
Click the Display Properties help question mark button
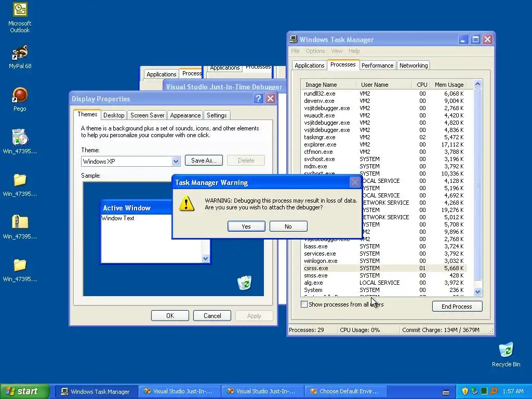click(x=258, y=99)
